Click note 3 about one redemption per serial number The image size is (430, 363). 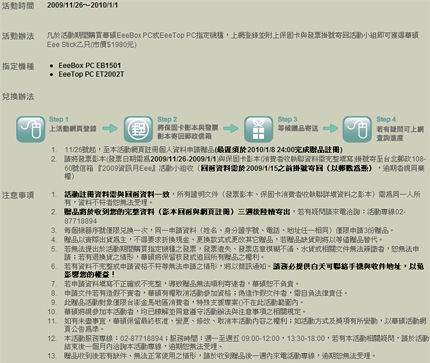229,230
